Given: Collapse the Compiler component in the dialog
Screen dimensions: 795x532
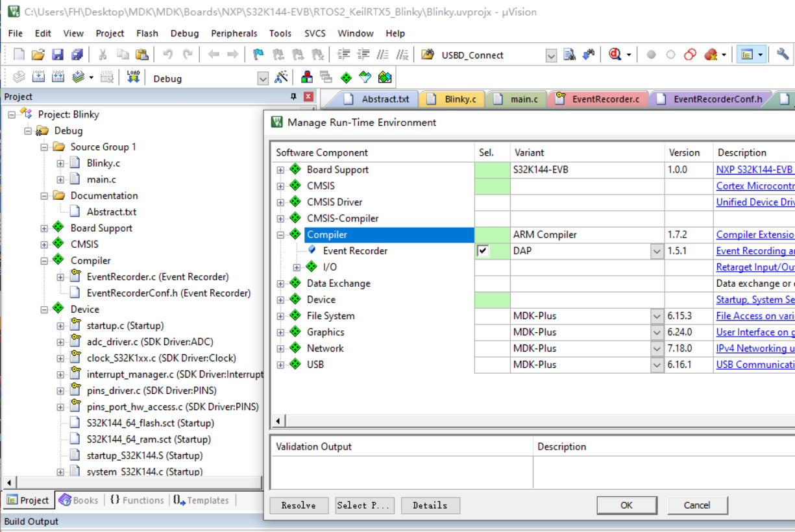Looking at the screenshot, I should coord(280,235).
